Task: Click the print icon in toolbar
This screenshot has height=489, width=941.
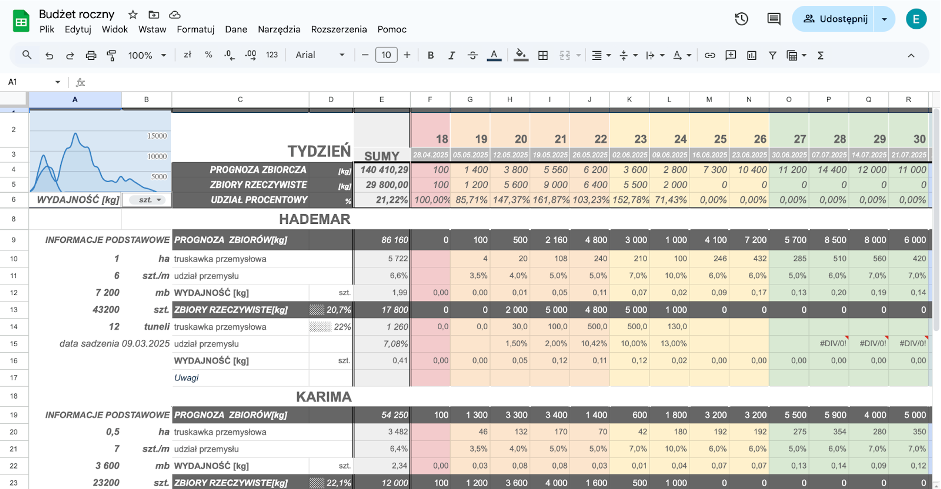Action: pyautogui.click(x=91, y=55)
